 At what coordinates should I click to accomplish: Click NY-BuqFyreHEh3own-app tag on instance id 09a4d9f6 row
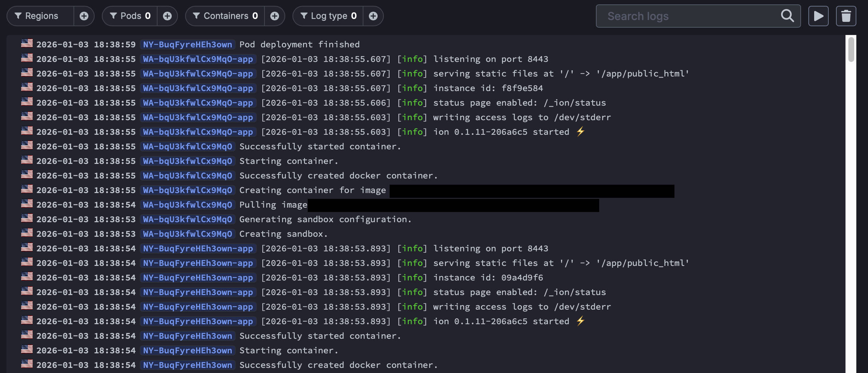click(x=198, y=278)
